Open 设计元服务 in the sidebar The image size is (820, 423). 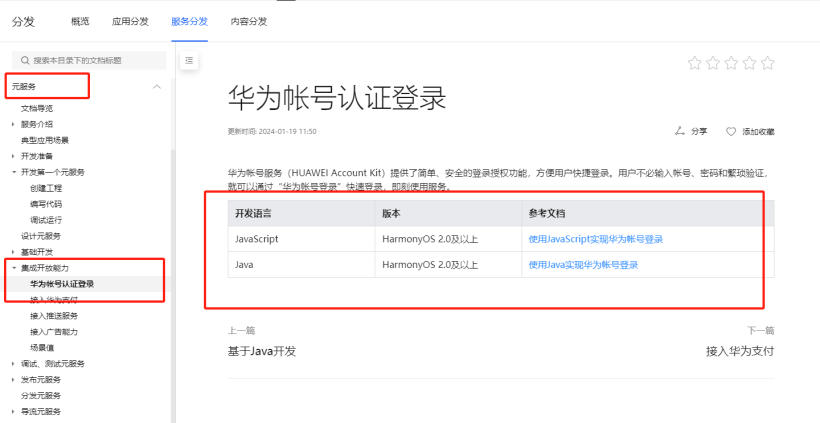coord(41,236)
